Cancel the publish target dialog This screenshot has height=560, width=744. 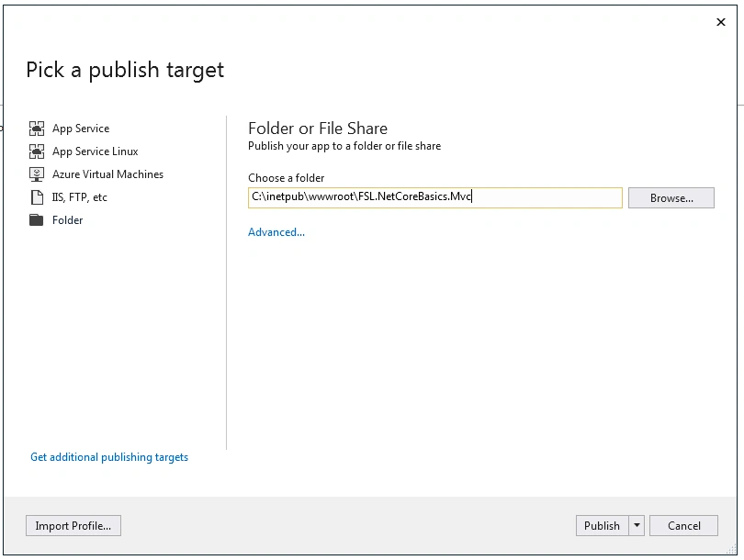[683, 526]
